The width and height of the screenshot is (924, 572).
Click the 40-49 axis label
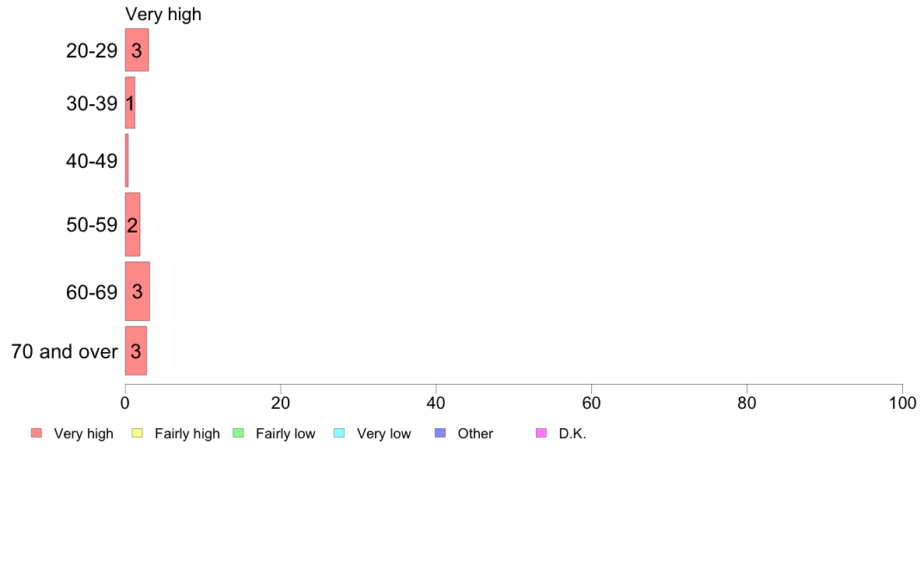(92, 161)
